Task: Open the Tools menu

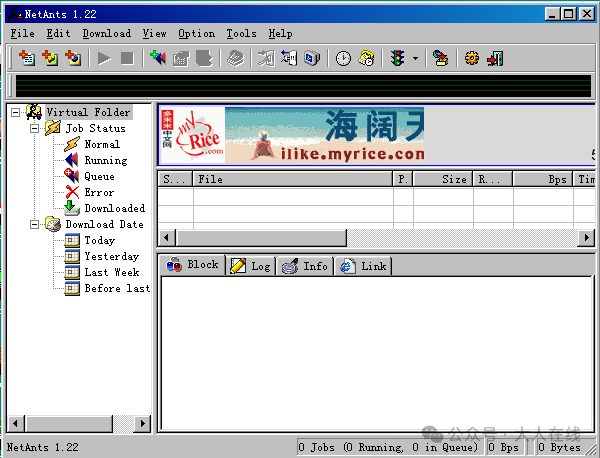Action: 241,34
